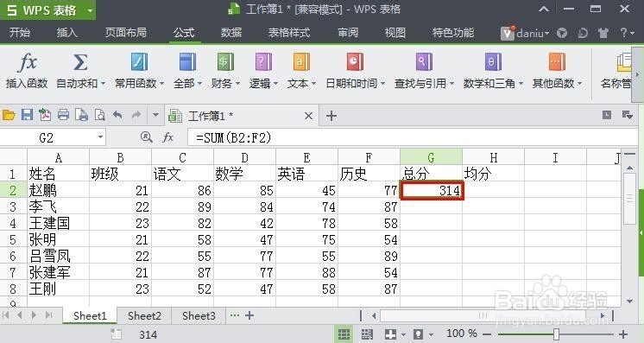Add a new document tab with plus icon
Image resolution: width=644 pixels, height=343 pixels.
click(x=331, y=116)
